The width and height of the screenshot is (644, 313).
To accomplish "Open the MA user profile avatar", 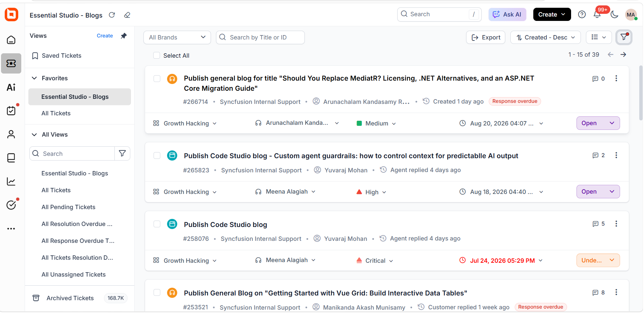I will coord(631,15).
